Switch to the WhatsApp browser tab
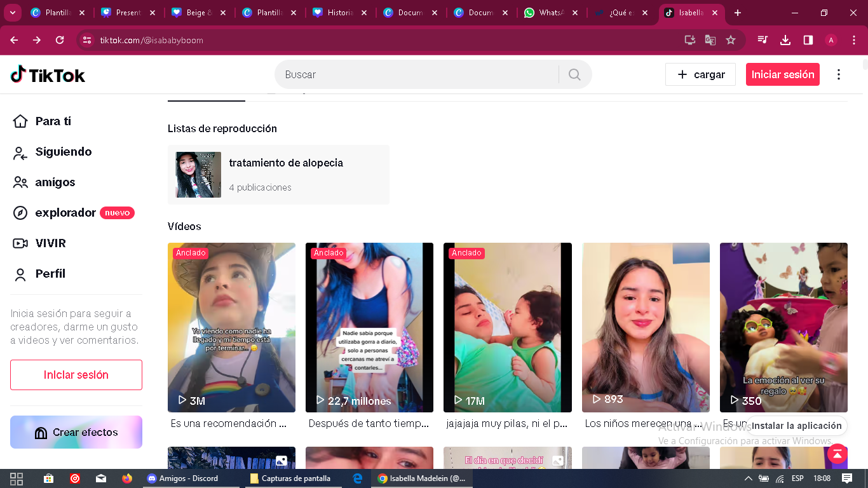 [x=550, y=13]
